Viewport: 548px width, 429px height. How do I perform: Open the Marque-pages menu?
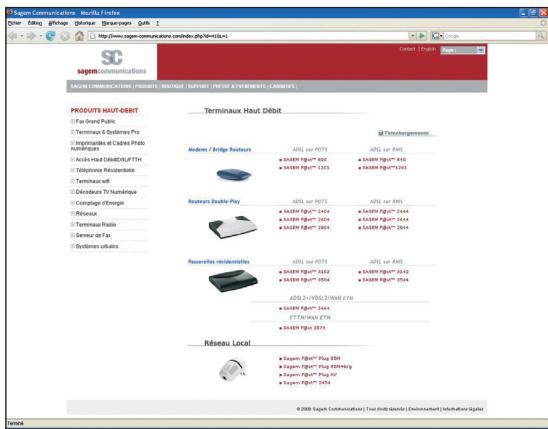pyautogui.click(x=116, y=23)
